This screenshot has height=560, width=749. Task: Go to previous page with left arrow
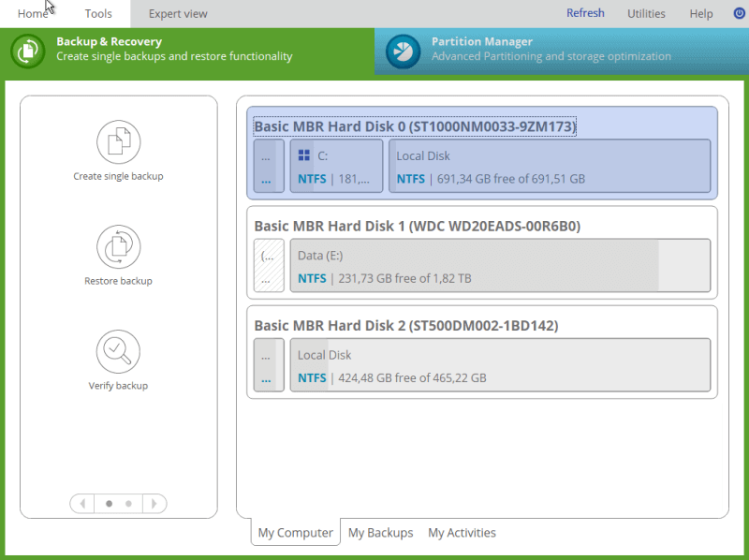(82, 504)
